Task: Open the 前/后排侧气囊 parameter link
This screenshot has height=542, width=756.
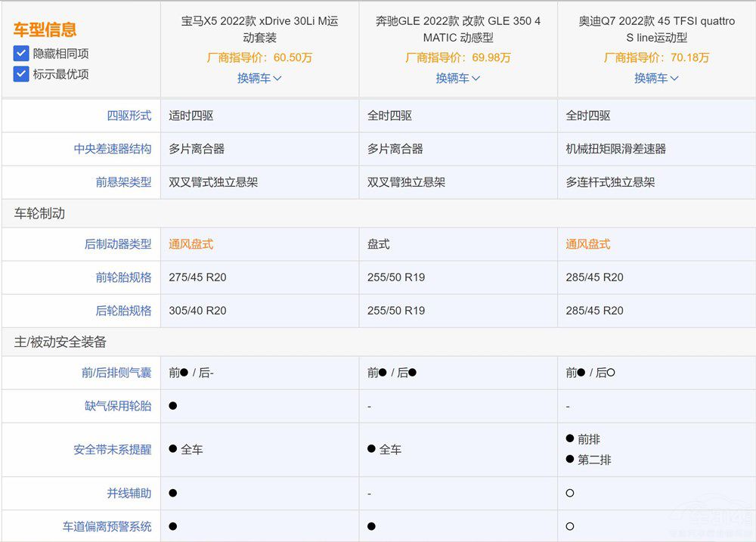Action: tap(116, 373)
